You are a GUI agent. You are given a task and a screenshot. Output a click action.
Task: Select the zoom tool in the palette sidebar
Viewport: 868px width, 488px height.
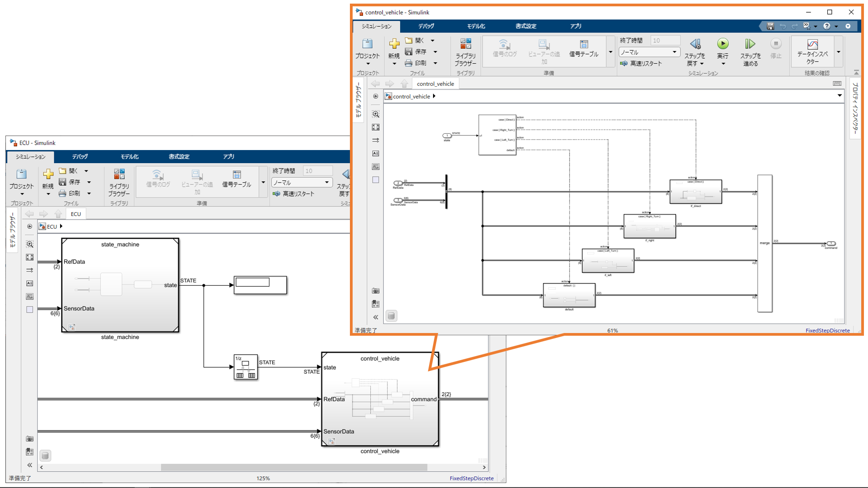tap(375, 114)
